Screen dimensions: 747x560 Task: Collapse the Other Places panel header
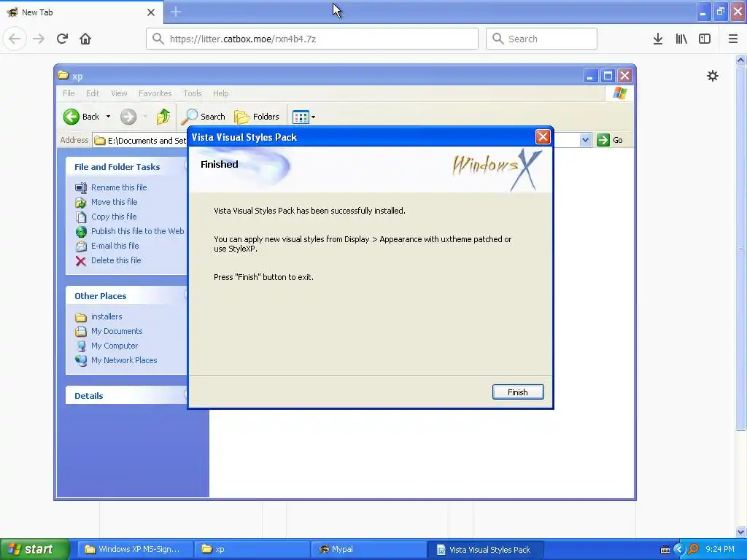pyautogui.click(x=126, y=296)
